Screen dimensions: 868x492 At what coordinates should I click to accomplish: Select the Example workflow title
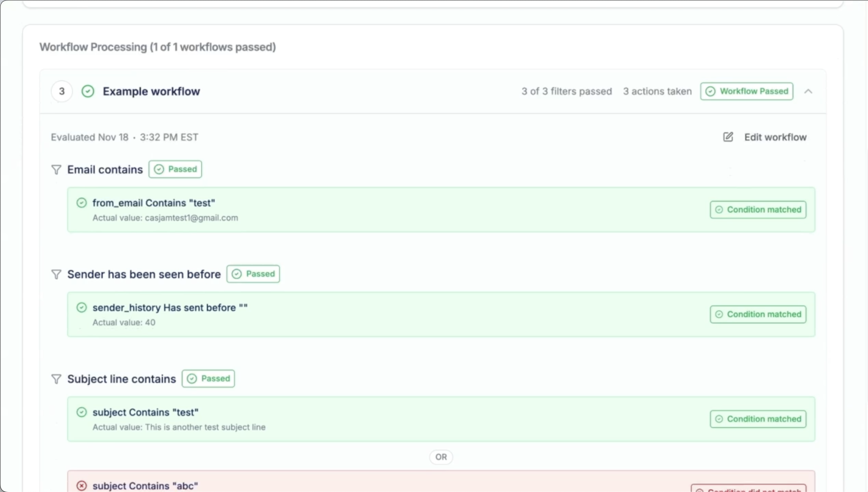tap(151, 92)
